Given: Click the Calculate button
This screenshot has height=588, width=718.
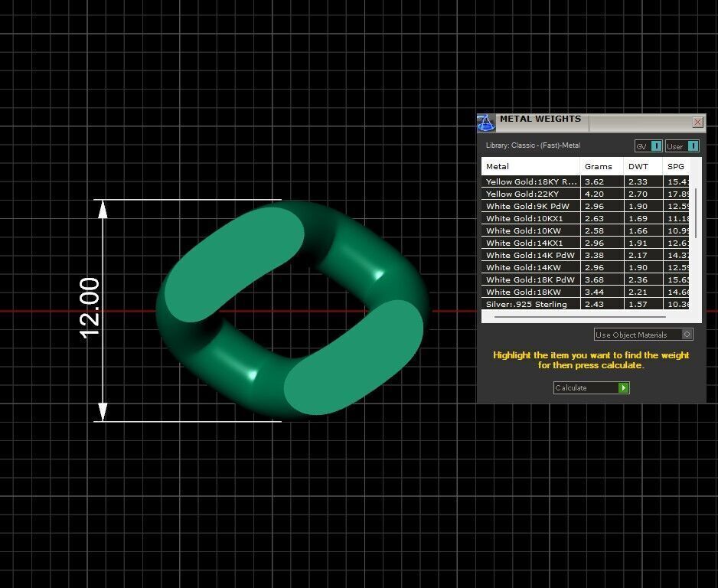Looking at the screenshot, I should (591, 388).
